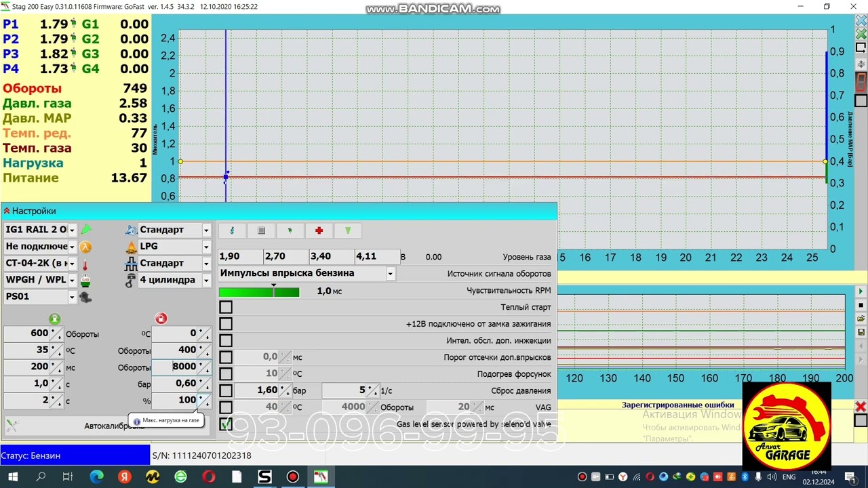Click the 0,60 бар minimum pressure field
This screenshot has width=868, height=488.
tap(174, 384)
